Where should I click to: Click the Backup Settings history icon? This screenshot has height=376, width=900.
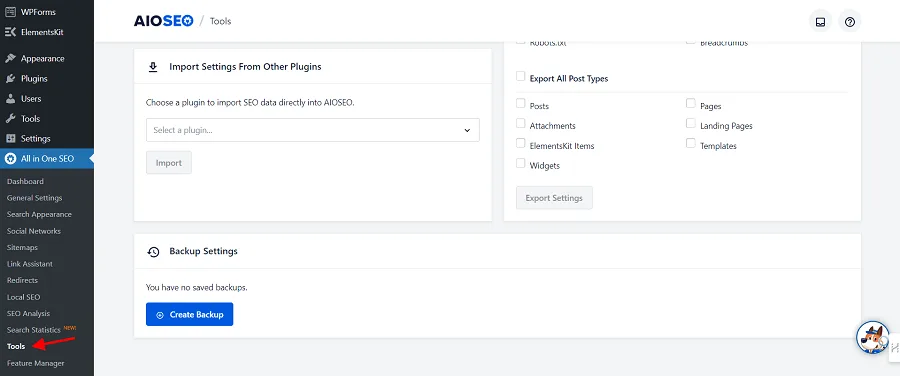(x=153, y=252)
